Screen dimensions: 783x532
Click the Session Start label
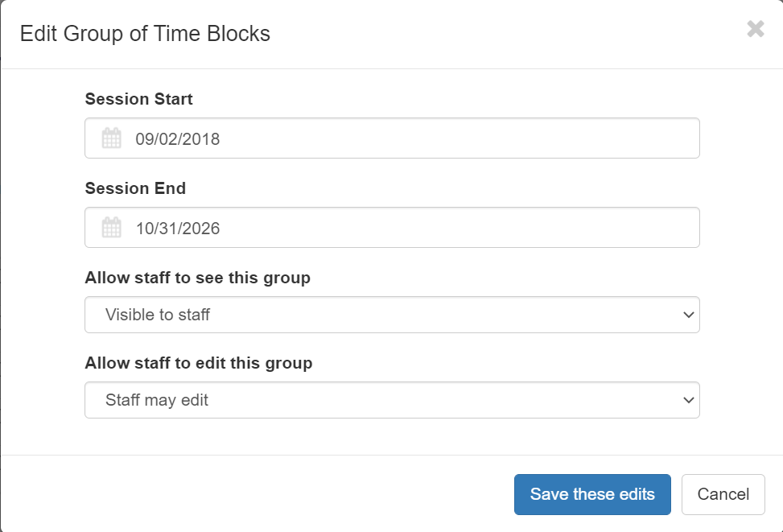point(138,100)
